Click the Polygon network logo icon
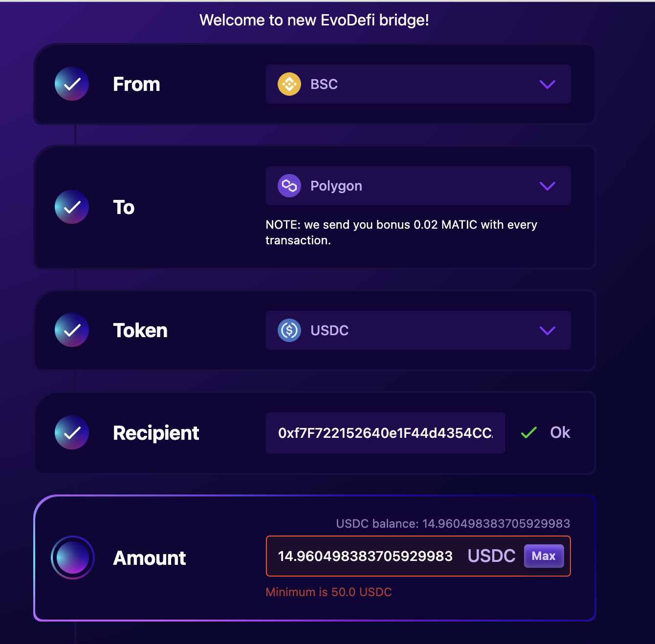Screen dimensions: 655x644 289,186
